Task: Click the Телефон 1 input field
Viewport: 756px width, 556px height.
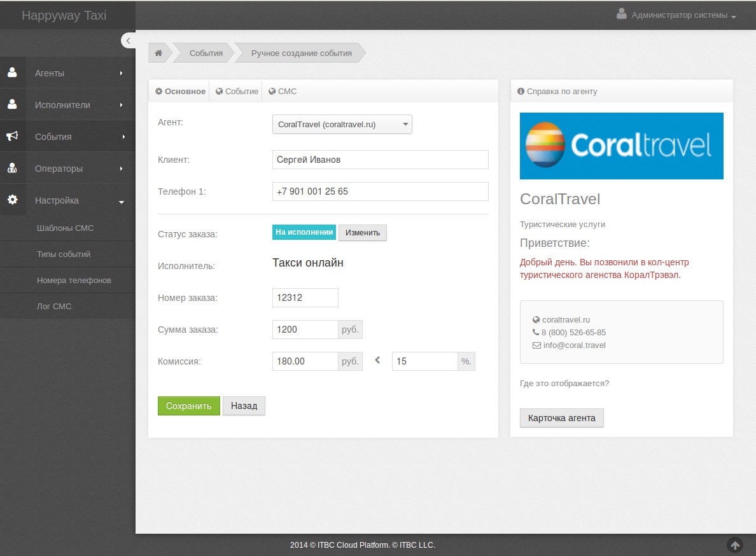Action: 381,191
